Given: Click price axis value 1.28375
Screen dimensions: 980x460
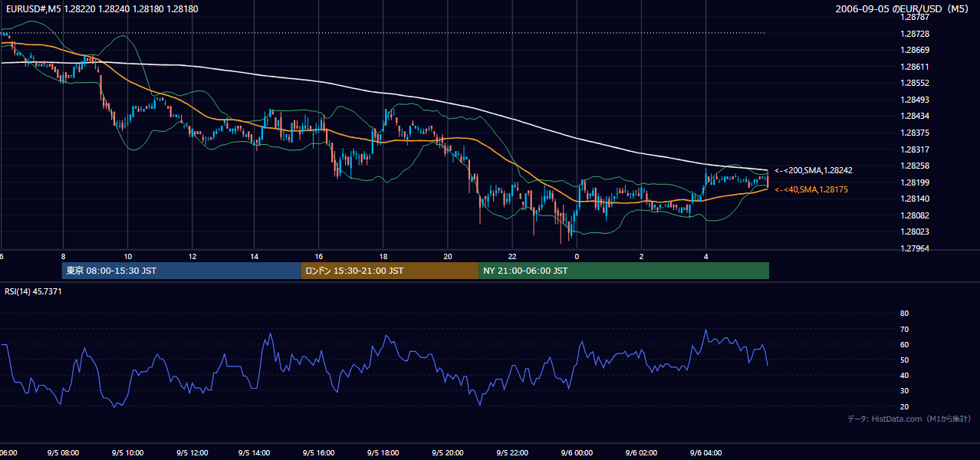Looking at the screenshot, I should pos(915,133).
